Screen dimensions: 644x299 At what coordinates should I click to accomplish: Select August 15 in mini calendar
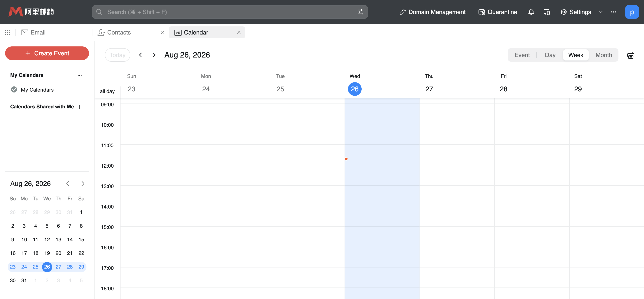(81, 240)
